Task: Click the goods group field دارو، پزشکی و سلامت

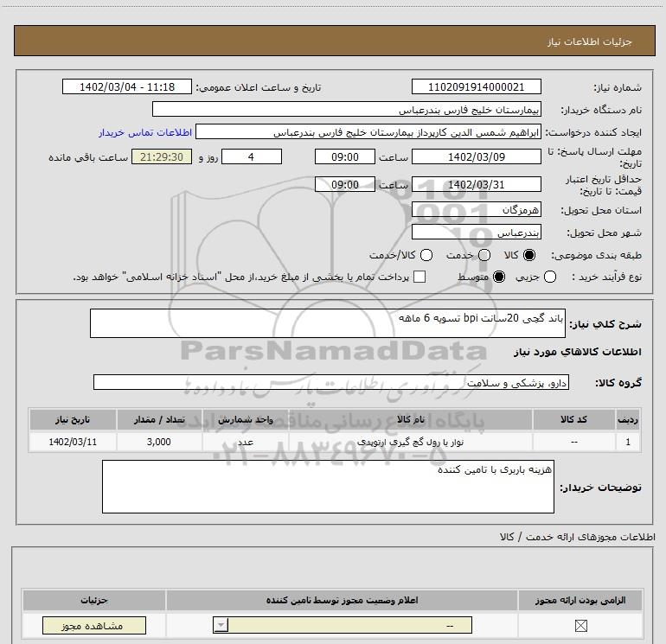Action: pyautogui.click(x=331, y=382)
